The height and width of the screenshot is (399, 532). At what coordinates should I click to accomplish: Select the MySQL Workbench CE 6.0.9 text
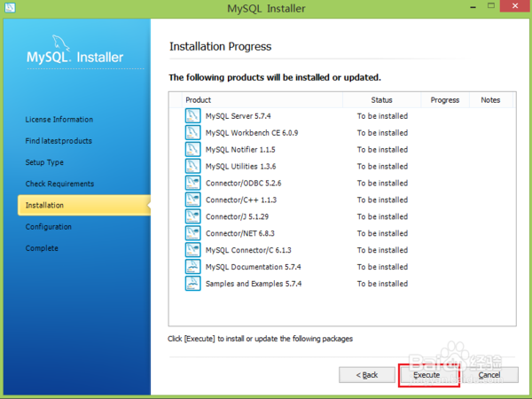click(x=252, y=133)
